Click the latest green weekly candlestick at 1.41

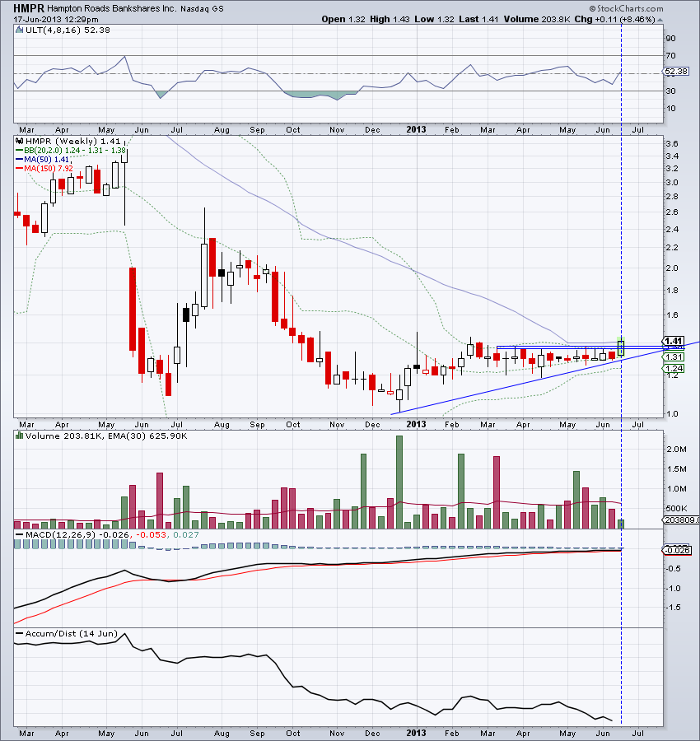point(621,347)
